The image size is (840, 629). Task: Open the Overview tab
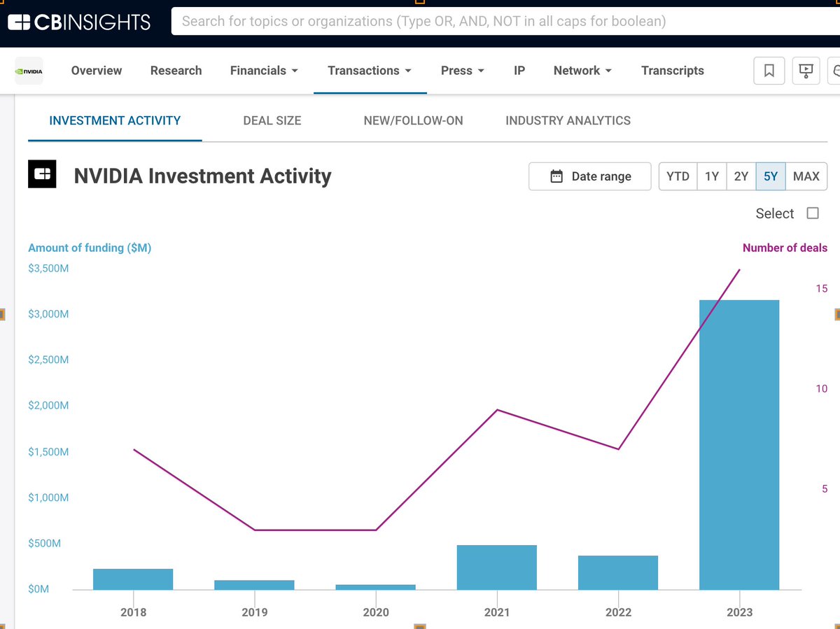[x=97, y=71]
